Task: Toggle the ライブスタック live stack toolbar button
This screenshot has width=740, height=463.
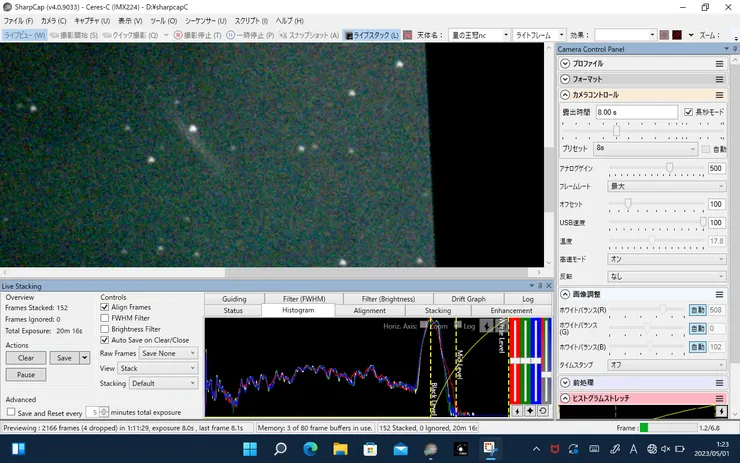Action: coord(371,35)
